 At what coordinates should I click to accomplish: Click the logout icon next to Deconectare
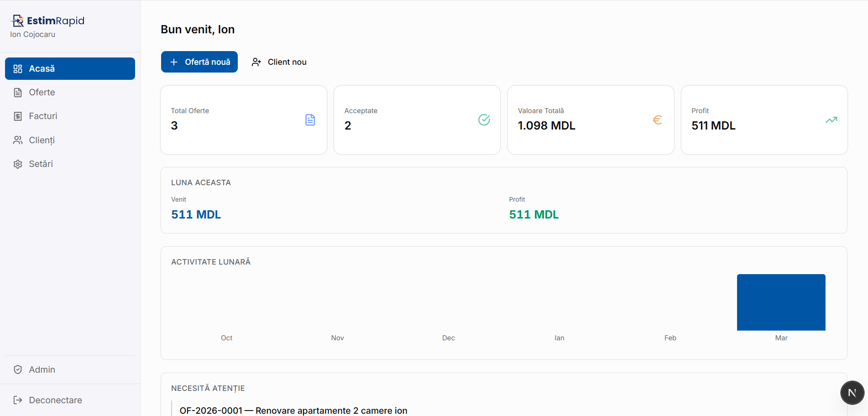17,400
